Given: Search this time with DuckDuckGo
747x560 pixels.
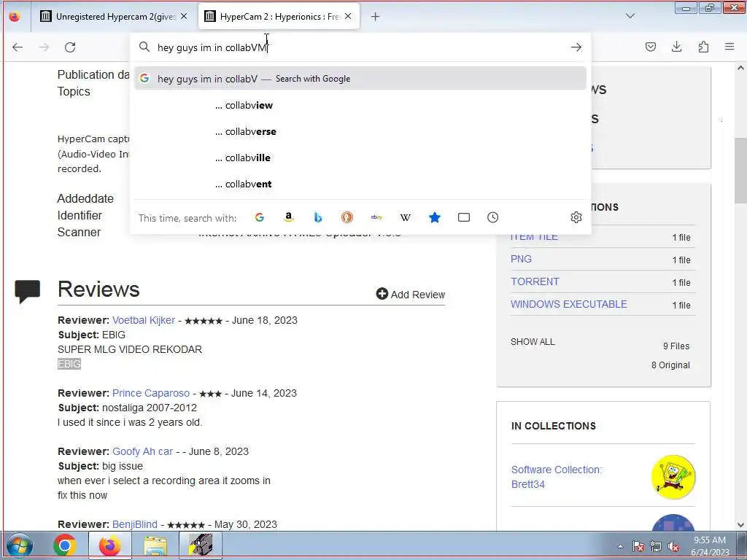Looking at the screenshot, I should pos(347,217).
